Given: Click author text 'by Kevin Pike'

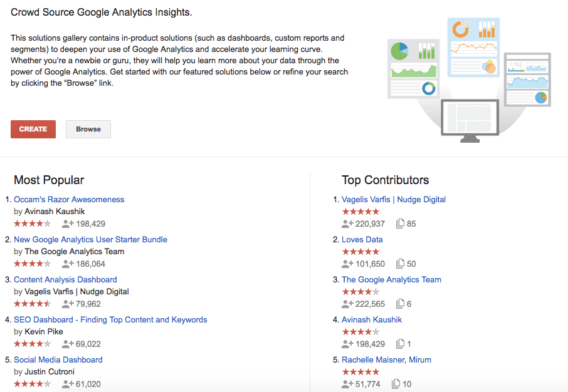Looking at the screenshot, I should 38,332.
